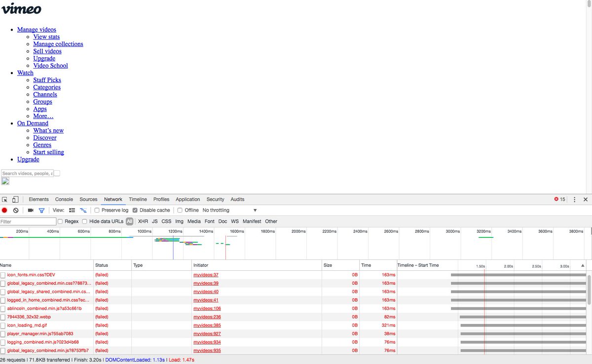
Task: Filter requests by JS
Action: 155,221
